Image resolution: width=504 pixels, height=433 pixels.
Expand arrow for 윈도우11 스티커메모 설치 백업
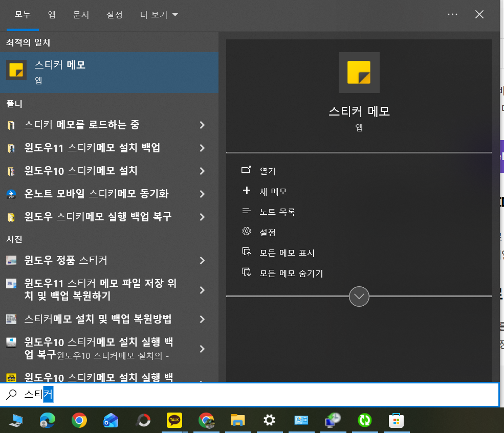(x=202, y=148)
